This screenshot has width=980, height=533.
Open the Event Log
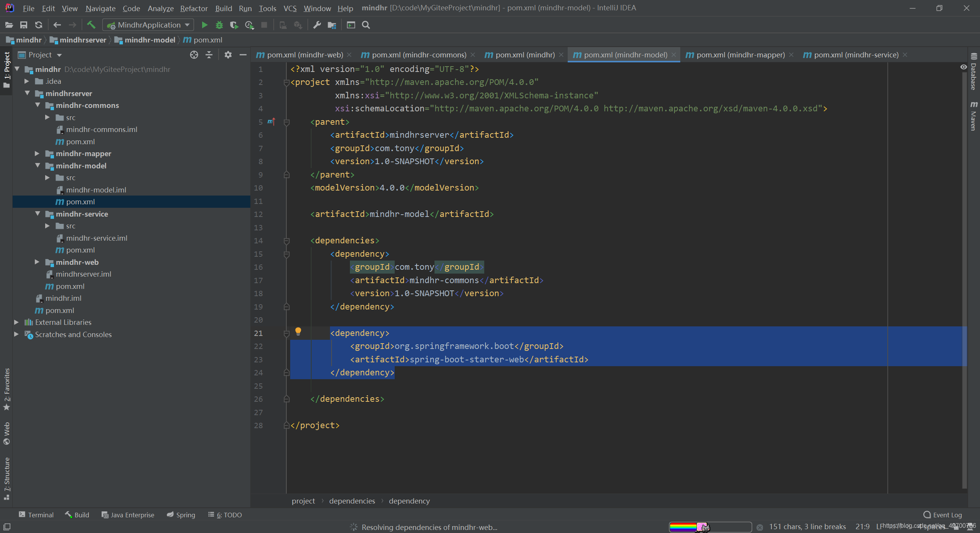tap(943, 515)
